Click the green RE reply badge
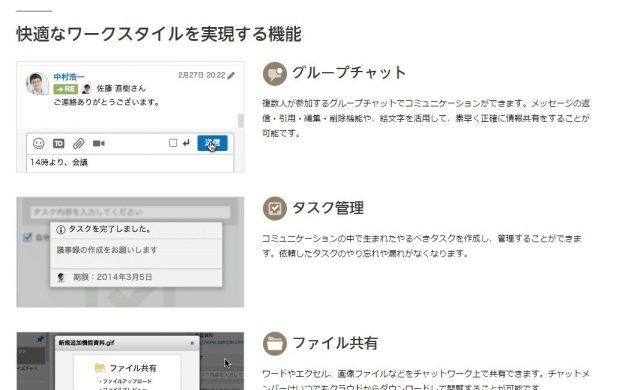 (66, 89)
